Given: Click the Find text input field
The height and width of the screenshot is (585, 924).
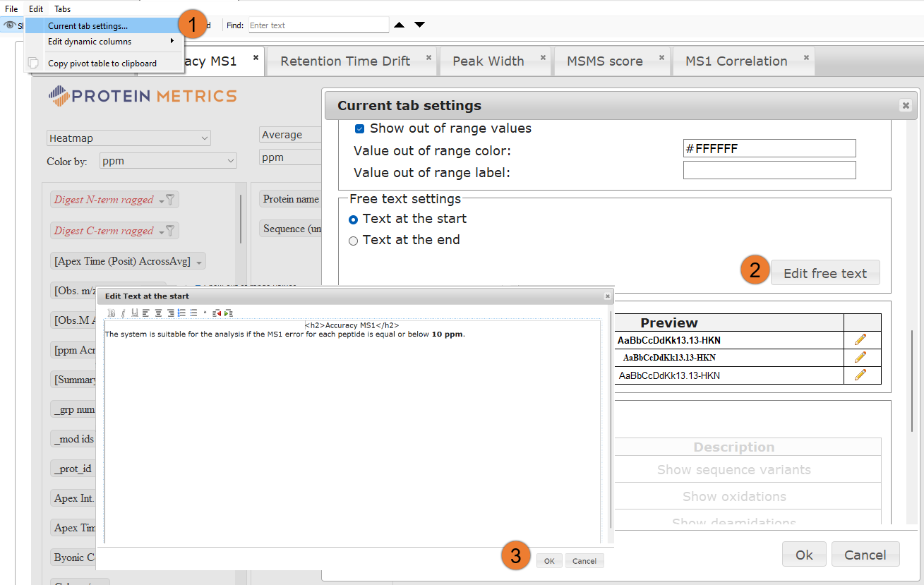Looking at the screenshot, I should pyautogui.click(x=318, y=24).
